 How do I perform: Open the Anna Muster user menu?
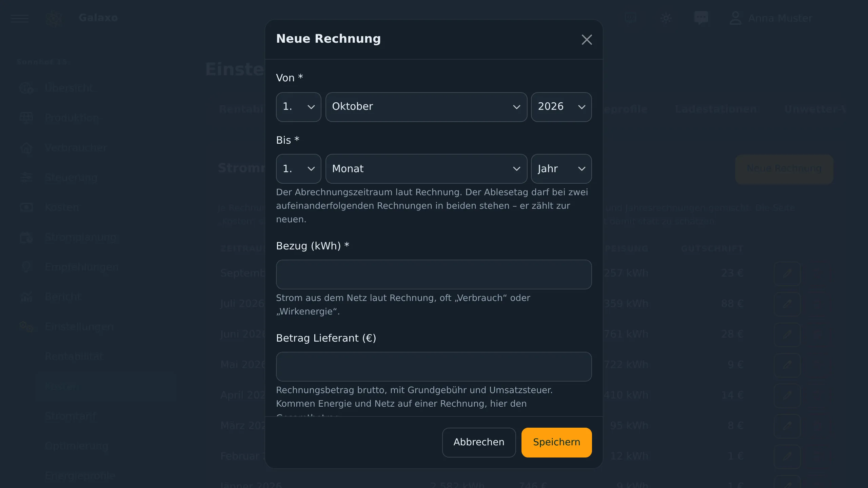(x=771, y=18)
